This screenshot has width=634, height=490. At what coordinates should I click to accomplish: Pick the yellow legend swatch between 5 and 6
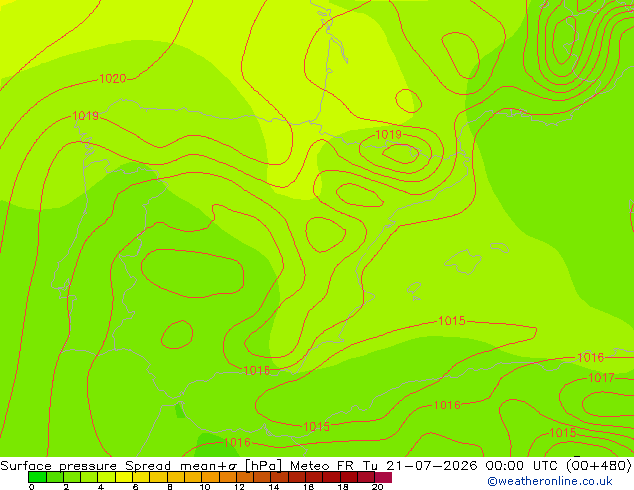pos(124,477)
